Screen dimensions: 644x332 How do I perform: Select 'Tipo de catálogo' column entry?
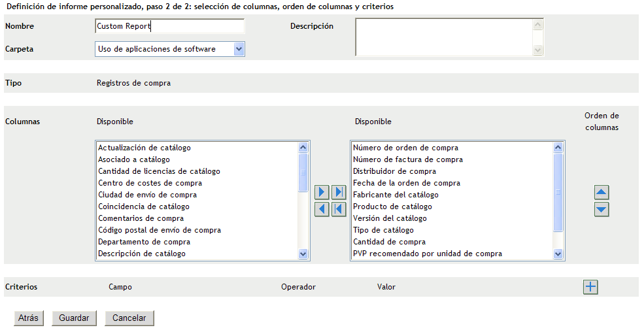(x=383, y=230)
